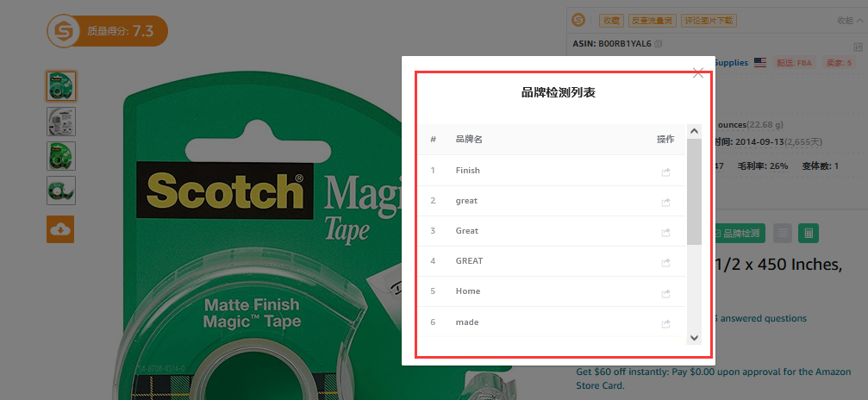Click the share icon for the 'GREAT' row
868x400 pixels.
tap(666, 262)
